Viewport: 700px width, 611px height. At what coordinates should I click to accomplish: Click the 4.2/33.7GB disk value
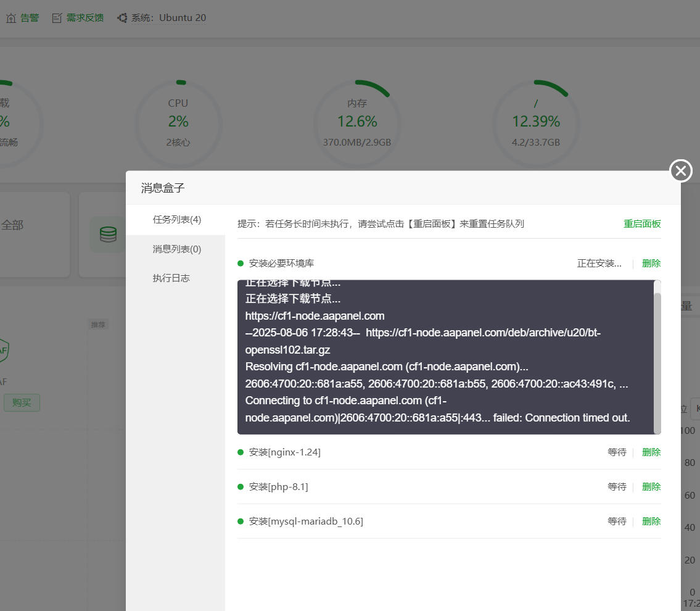coord(536,143)
